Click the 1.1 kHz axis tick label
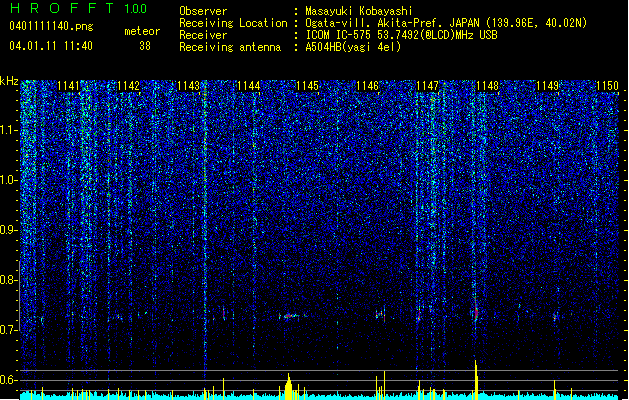629x400 pixels. click(x=9, y=131)
